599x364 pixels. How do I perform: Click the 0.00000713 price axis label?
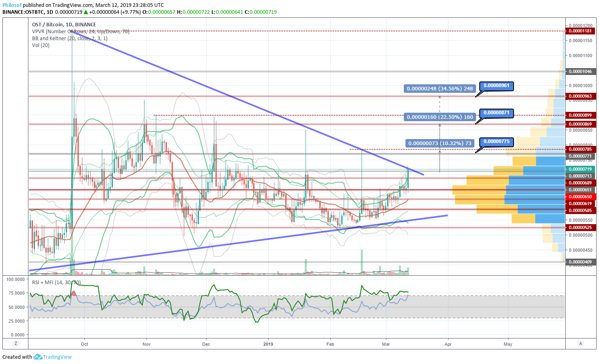pos(580,176)
